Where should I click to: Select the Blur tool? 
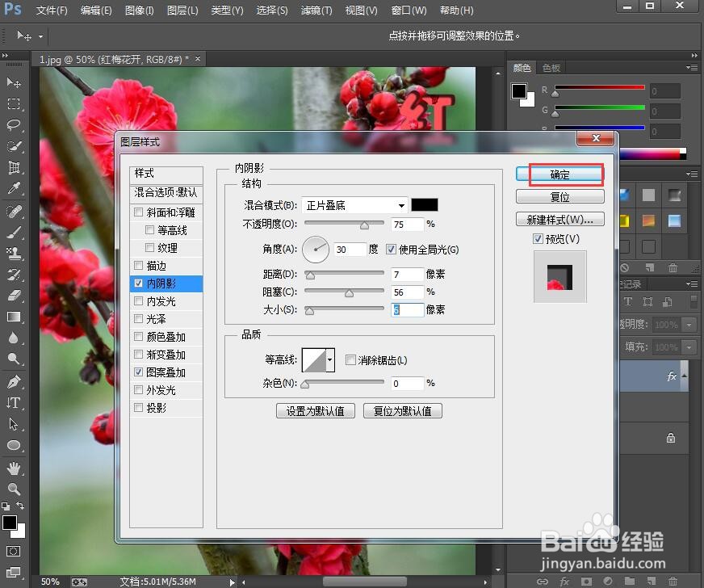click(x=14, y=338)
